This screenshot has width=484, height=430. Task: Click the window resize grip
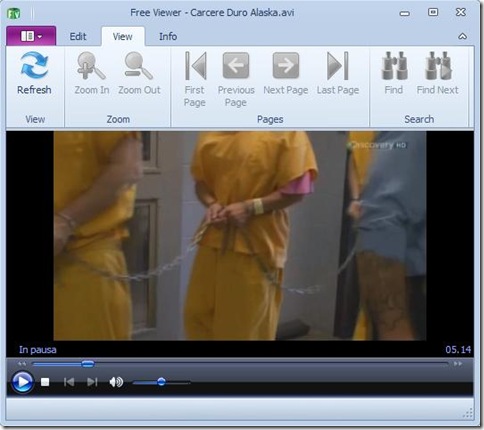coord(468,413)
